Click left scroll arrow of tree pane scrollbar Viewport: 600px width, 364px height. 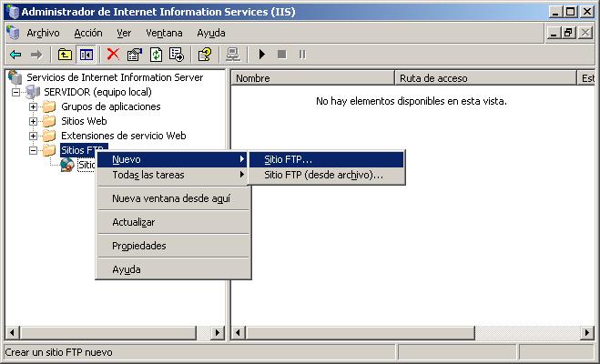click(x=12, y=333)
